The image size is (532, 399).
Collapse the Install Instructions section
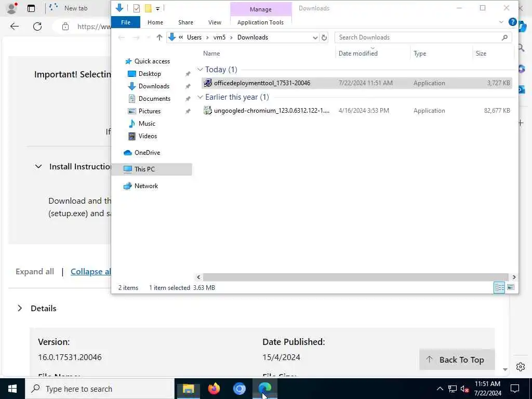38,167
